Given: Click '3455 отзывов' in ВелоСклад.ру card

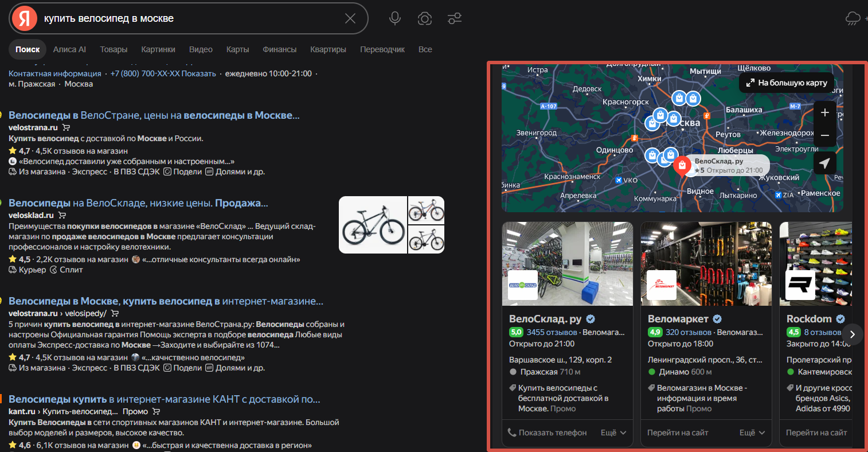Looking at the screenshot, I should 552,332.
